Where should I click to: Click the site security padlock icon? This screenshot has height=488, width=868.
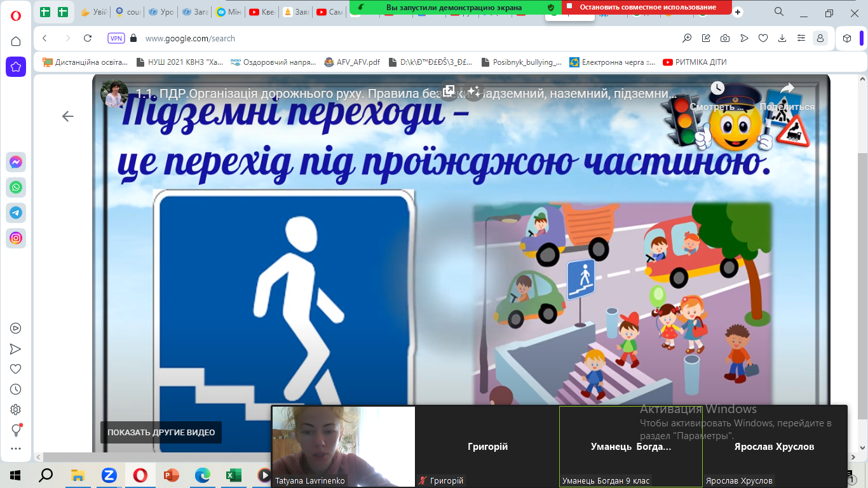tap(133, 38)
